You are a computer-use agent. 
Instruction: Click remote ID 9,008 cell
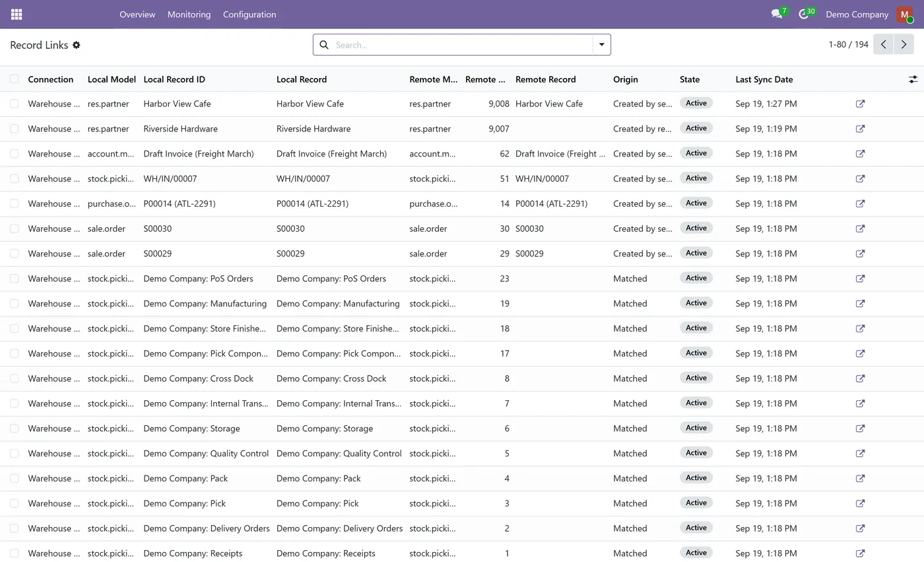[499, 104]
